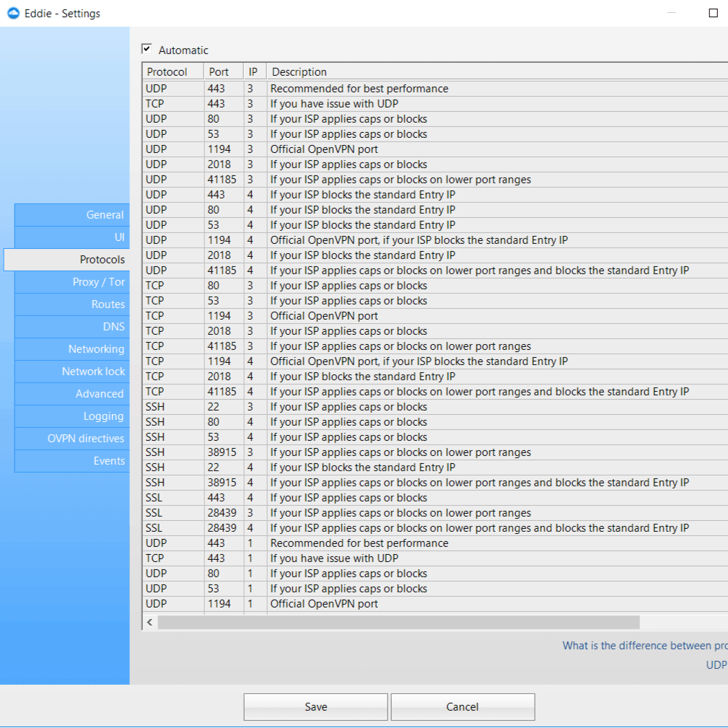Select UDP 1194 IP 3 Official OpenVPN row
The height and width of the screenshot is (728, 728).
[x=435, y=149]
